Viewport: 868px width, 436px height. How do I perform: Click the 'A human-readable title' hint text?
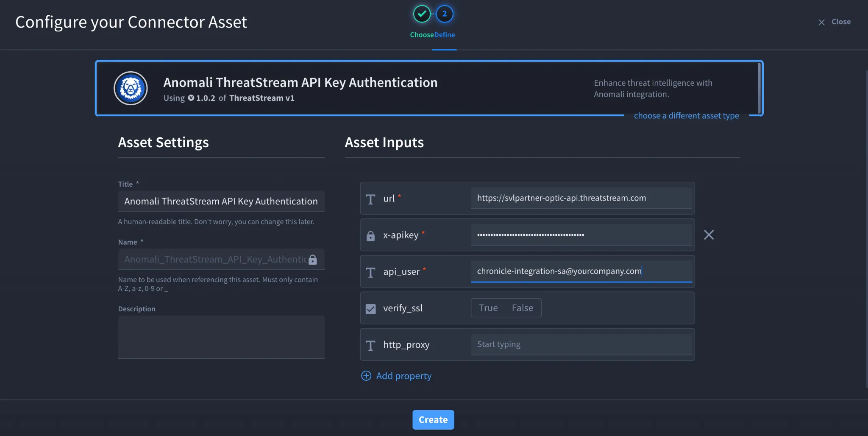coord(216,221)
